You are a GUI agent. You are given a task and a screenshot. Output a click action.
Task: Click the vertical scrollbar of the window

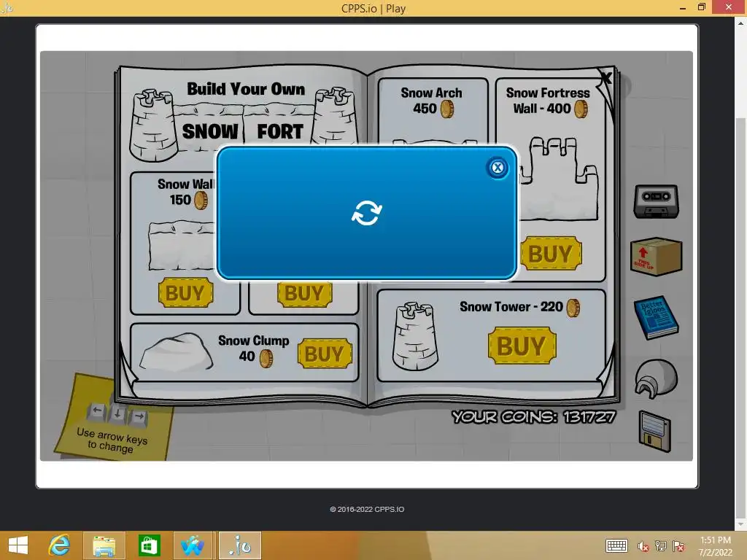(741, 317)
